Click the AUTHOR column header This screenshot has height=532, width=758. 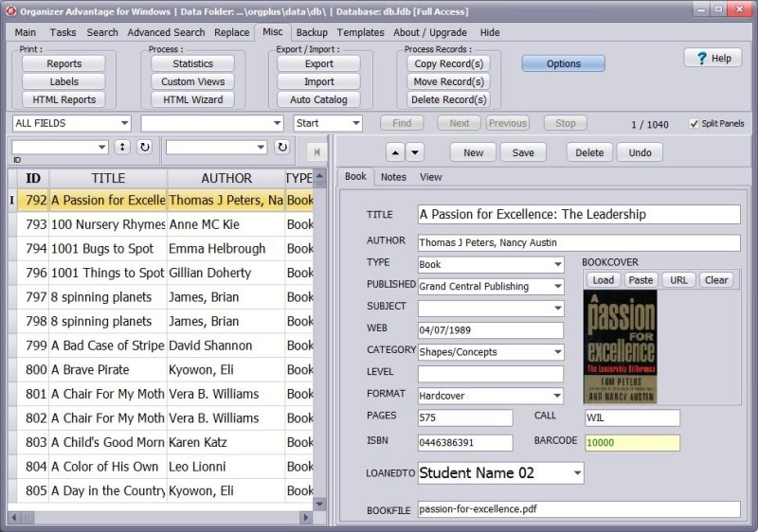click(x=226, y=178)
